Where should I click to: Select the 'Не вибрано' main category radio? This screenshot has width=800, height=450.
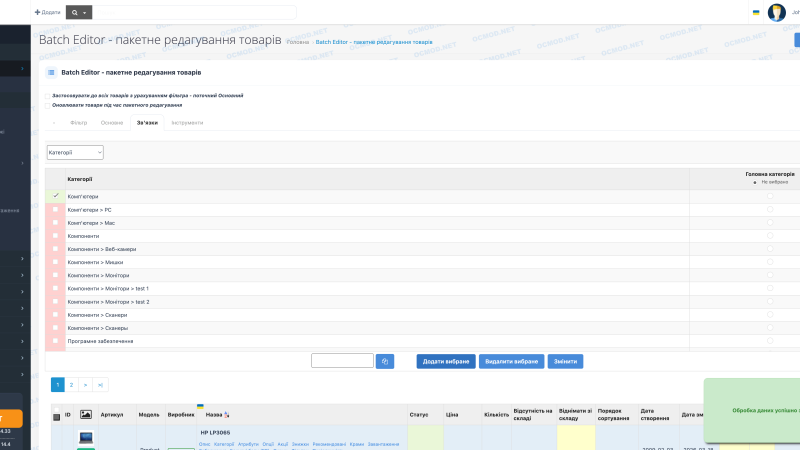755,182
